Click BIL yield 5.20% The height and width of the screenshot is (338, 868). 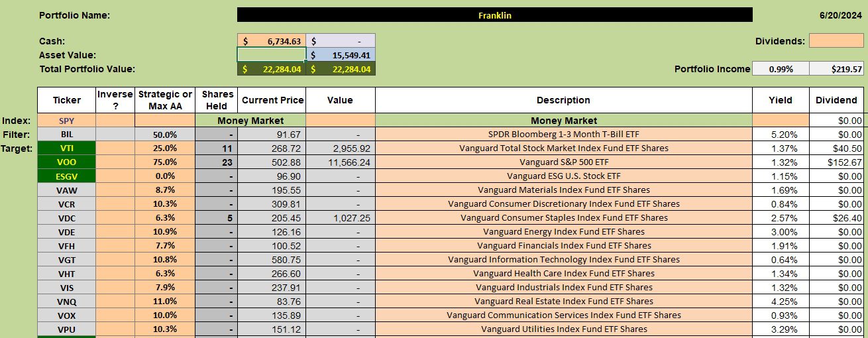(x=781, y=135)
